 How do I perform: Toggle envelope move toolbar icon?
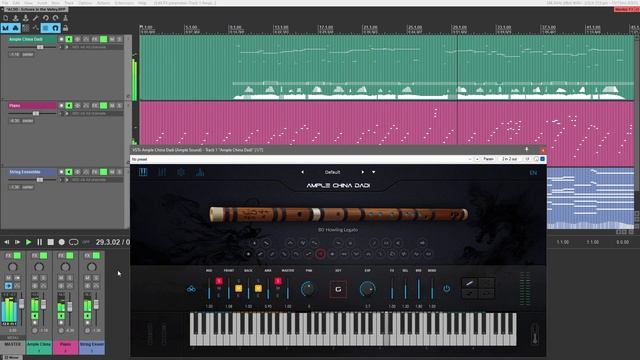point(36,28)
